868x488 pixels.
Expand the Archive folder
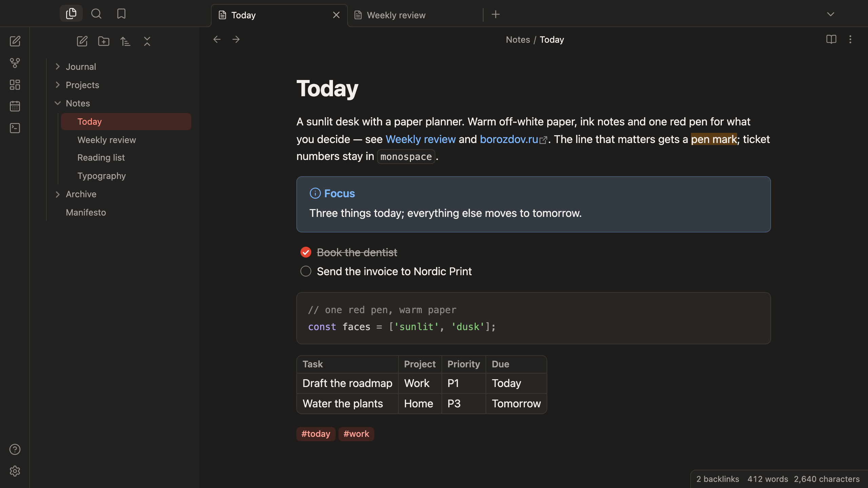pos(58,194)
